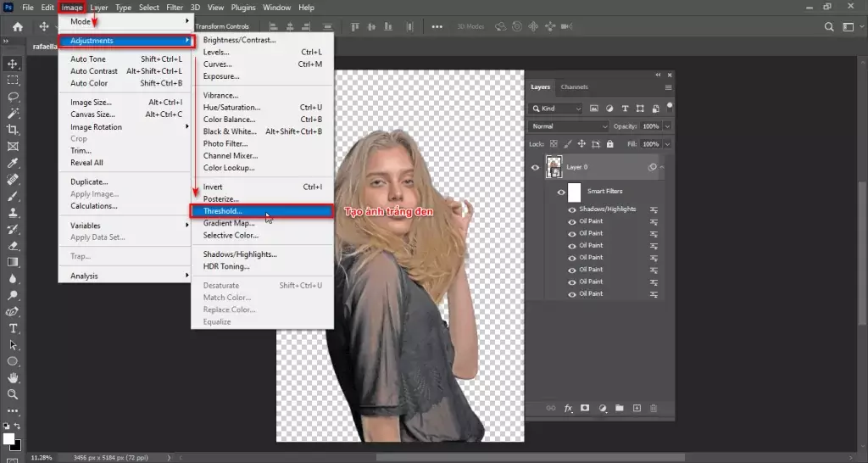The height and width of the screenshot is (463, 868).
Task: Filter for type layers icon
Action: [625, 109]
